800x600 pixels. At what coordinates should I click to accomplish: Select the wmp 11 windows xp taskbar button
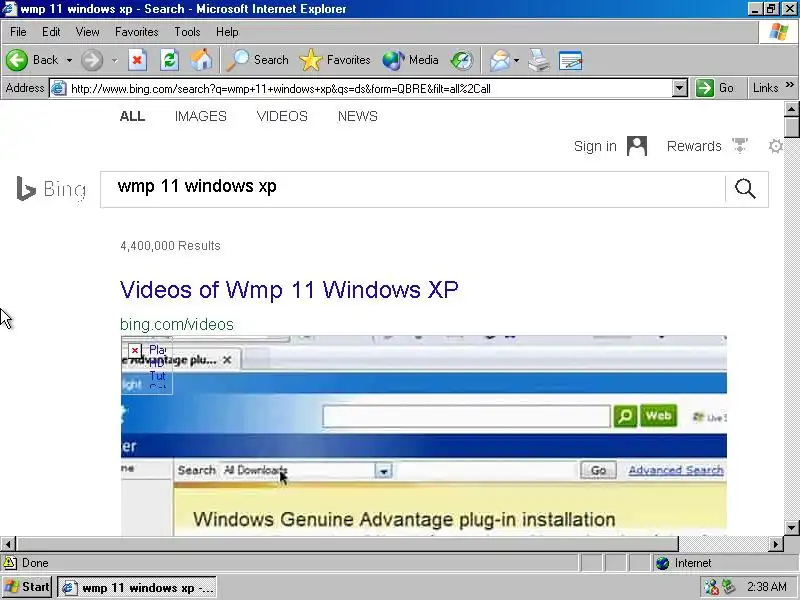click(x=137, y=588)
